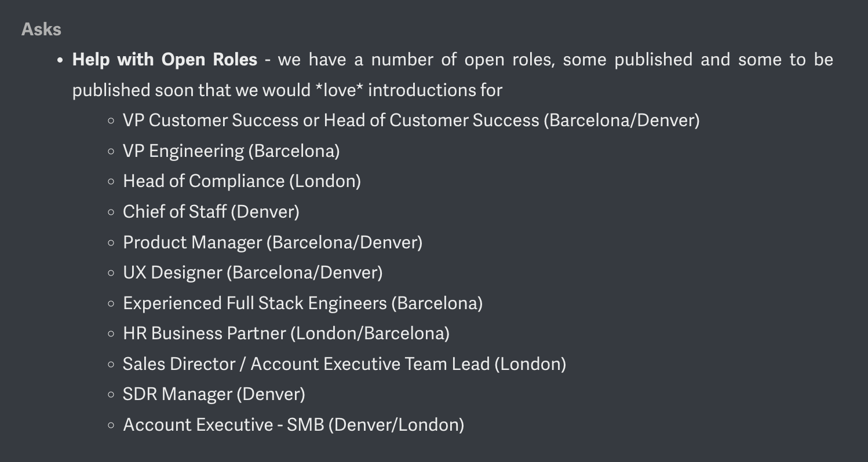The height and width of the screenshot is (462, 868).
Task: Click the HR Business Partner (London/Barcelona) line
Action: tap(286, 333)
